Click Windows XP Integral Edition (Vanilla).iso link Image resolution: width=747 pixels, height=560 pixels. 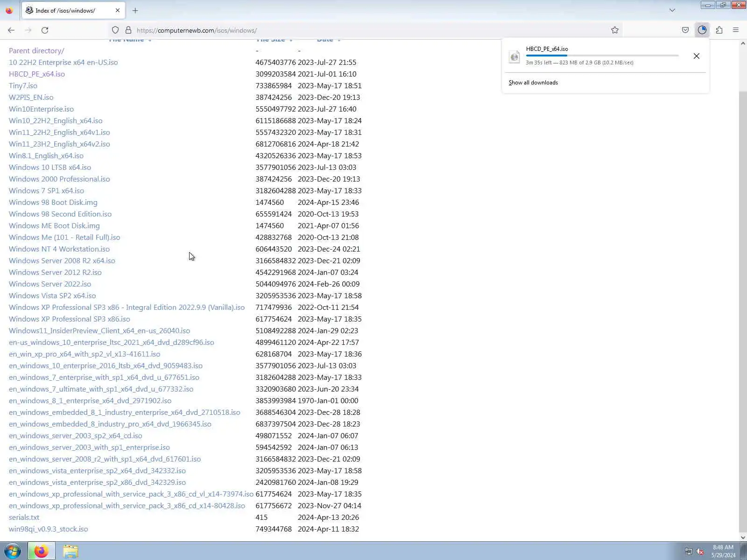click(127, 307)
